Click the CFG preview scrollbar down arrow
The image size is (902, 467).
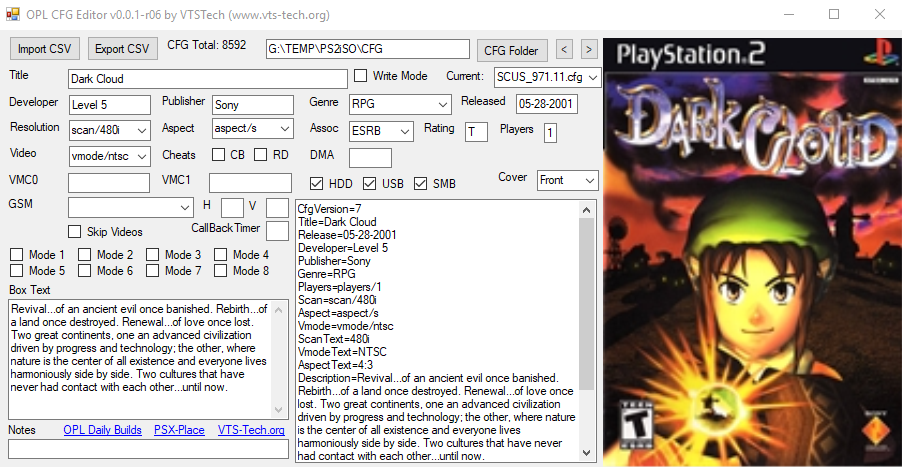click(586, 453)
